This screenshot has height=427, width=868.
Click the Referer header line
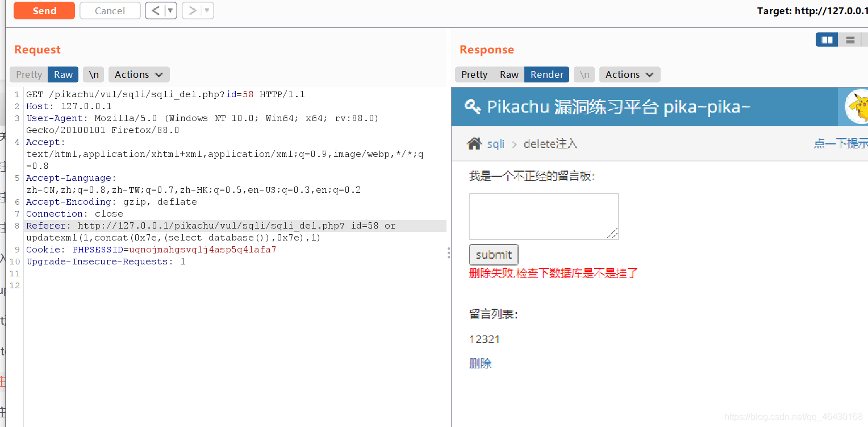(211, 226)
